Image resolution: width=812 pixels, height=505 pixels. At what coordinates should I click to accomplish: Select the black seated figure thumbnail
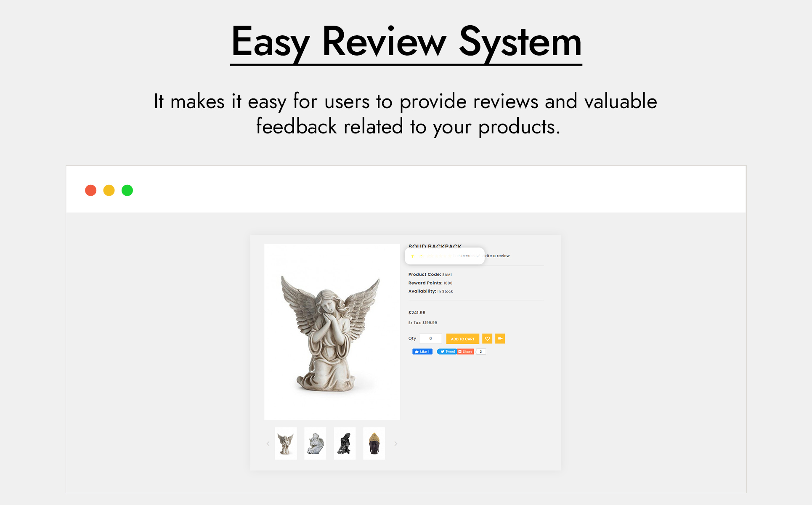pos(345,444)
